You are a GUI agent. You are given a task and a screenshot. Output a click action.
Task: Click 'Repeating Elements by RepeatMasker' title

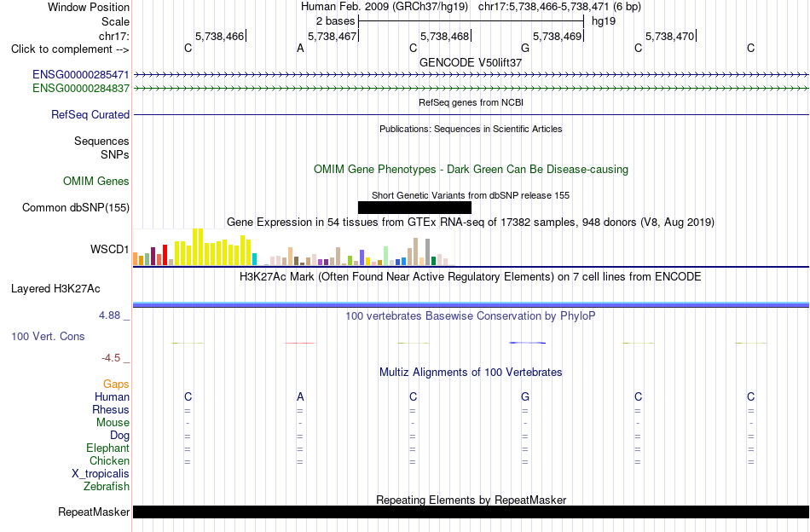471,500
